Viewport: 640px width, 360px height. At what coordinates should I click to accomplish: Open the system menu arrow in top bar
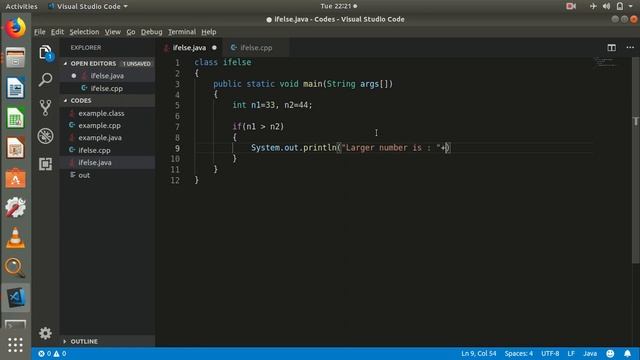(x=631, y=6)
